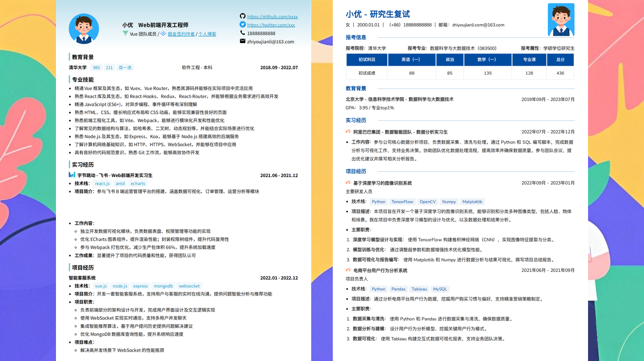Click the title '小优 - 研究生复试'
Screen dimensions: 644x361
coord(377,14)
